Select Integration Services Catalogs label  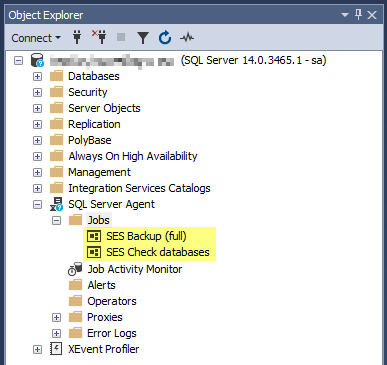(139, 188)
